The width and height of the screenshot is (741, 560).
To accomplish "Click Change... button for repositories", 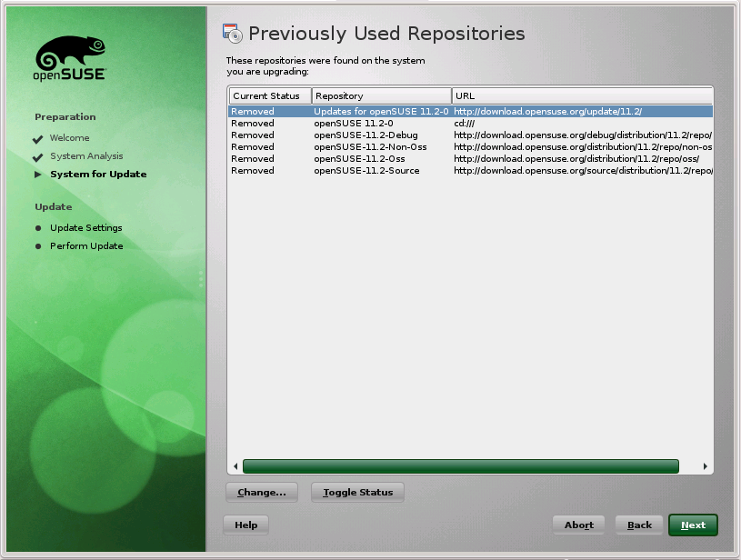I will click(x=262, y=493).
